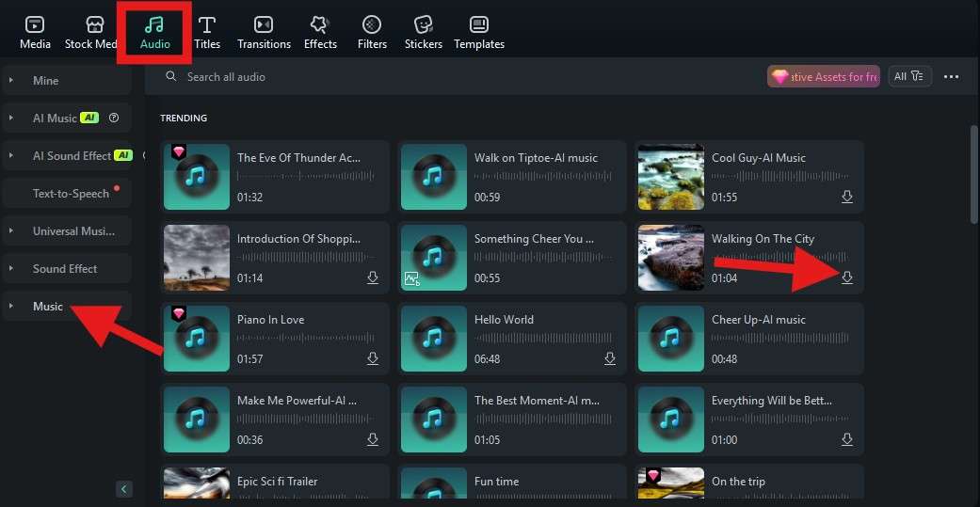The height and width of the screenshot is (507, 980).
Task: Select the Universal Music category
Action: (x=67, y=231)
